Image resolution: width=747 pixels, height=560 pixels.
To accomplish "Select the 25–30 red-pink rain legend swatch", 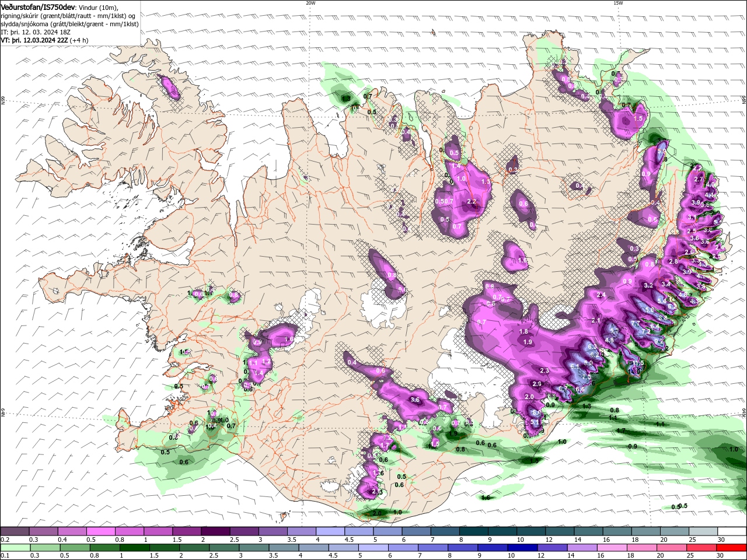I will pyautogui.click(x=702, y=548).
